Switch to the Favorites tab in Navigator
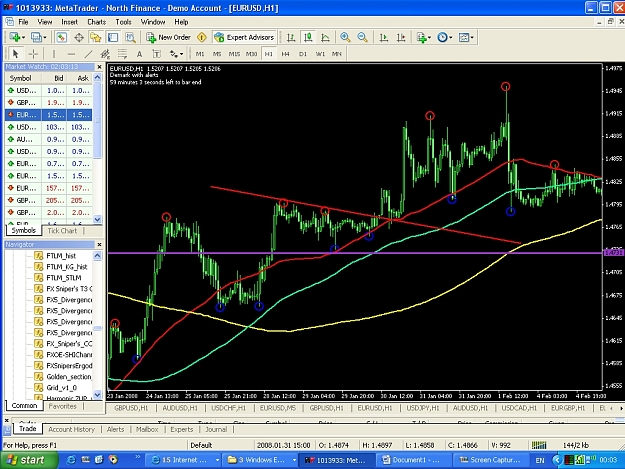Screen dimensions: 625x469 (x=62, y=406)
